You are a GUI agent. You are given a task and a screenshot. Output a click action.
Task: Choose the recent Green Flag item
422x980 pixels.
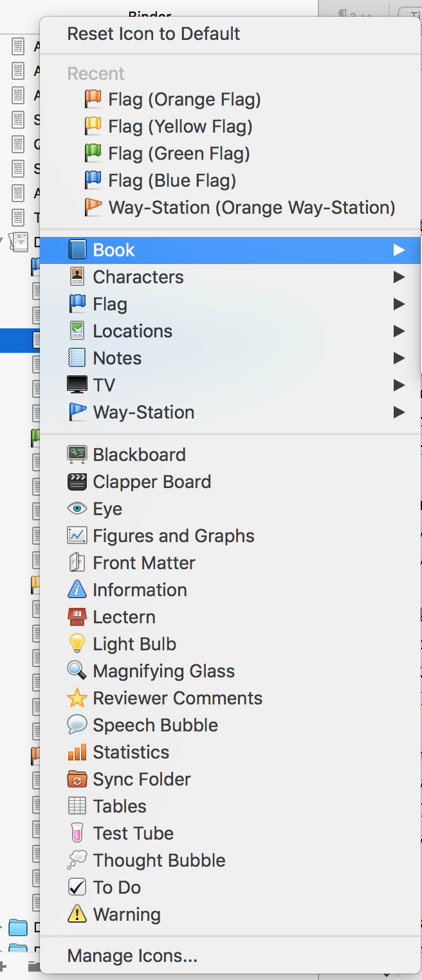pos(179,153)
